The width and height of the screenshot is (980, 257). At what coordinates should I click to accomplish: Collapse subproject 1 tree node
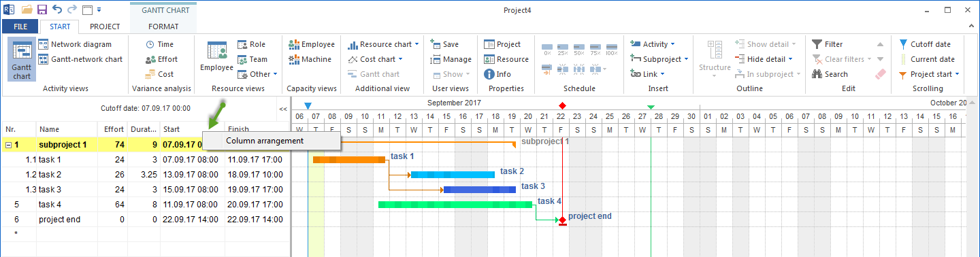coord(7,144)
